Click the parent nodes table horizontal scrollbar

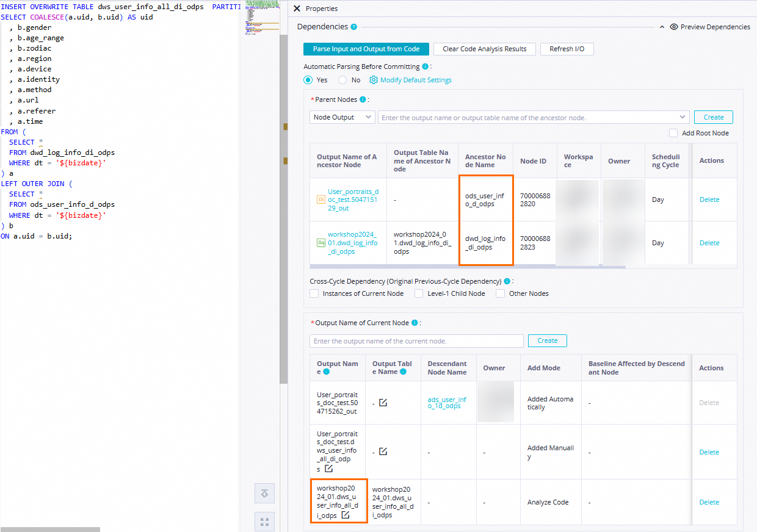(468, 267)
